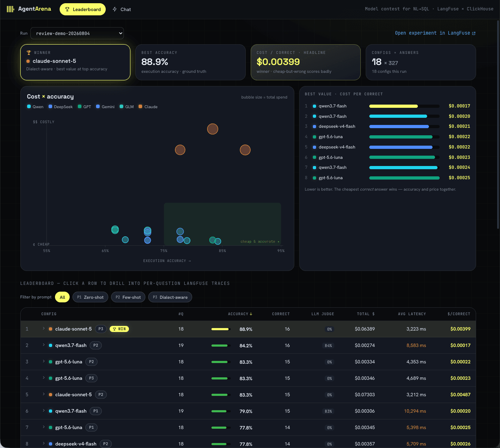Screen dimensions: 500x448
Task: Click the trophy icon in Leaderboard button
Action: [x=67, y=9]
